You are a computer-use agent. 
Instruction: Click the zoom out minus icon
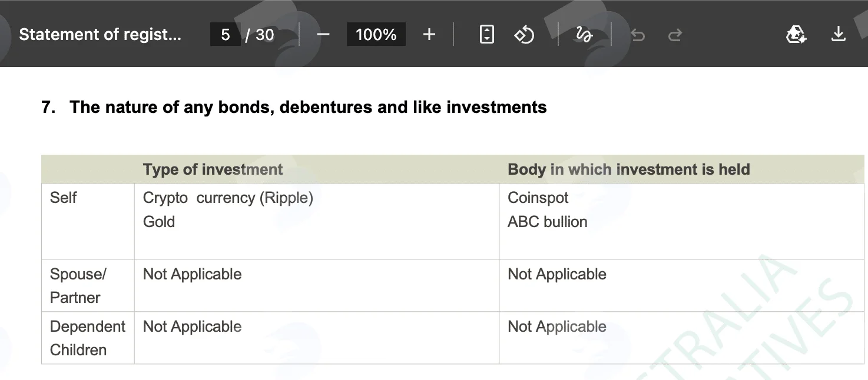pyautogui.click(x=323, y=35)
